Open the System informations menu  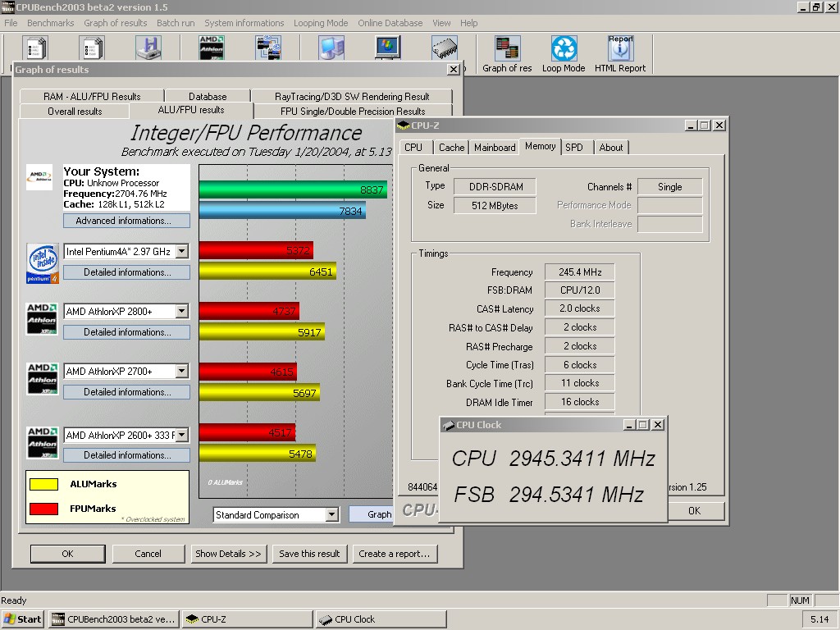click(x=244, y=23)
